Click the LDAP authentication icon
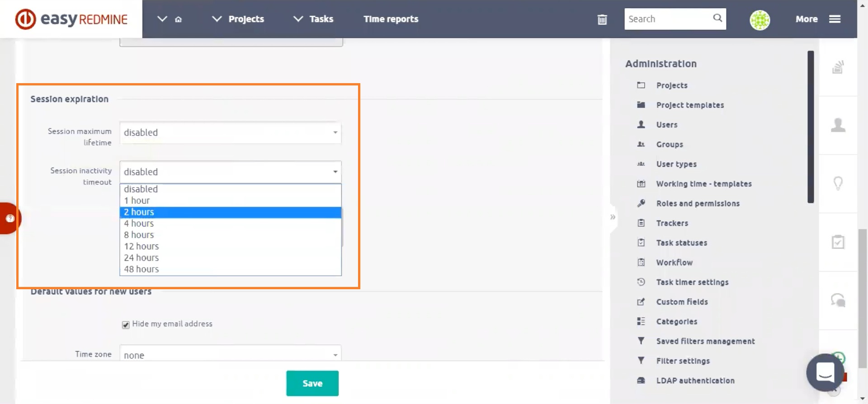The image size is (868, 404). coord(641,381)
